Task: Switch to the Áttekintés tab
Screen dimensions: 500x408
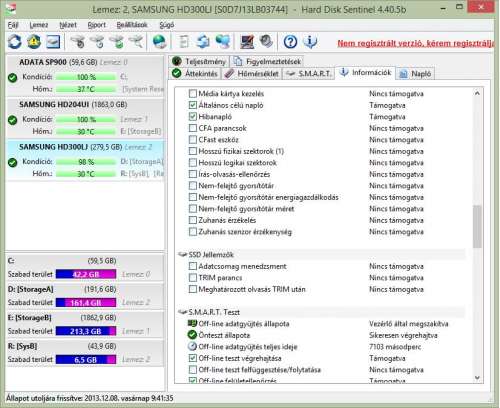Action: pos(195,73)
